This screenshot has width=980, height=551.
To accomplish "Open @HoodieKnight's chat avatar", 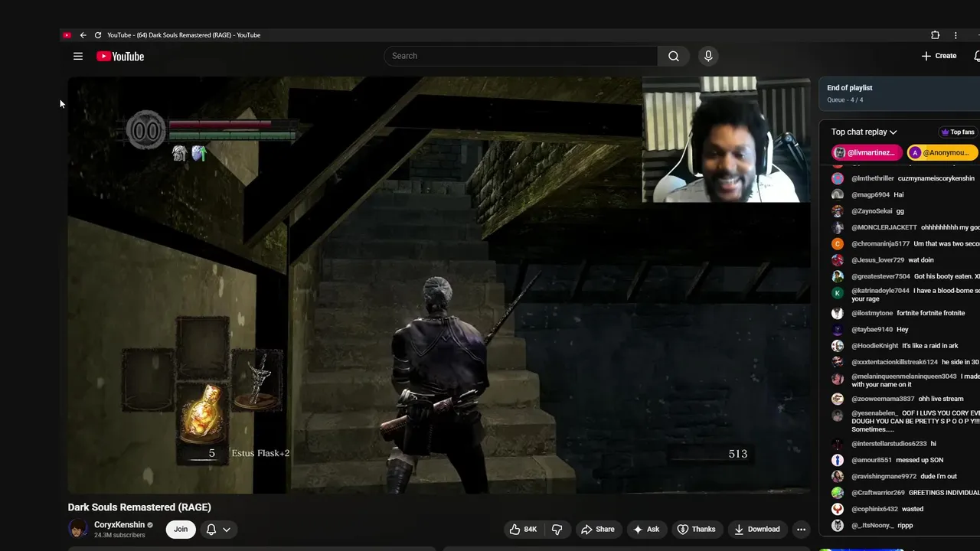I will coord(838,346).
